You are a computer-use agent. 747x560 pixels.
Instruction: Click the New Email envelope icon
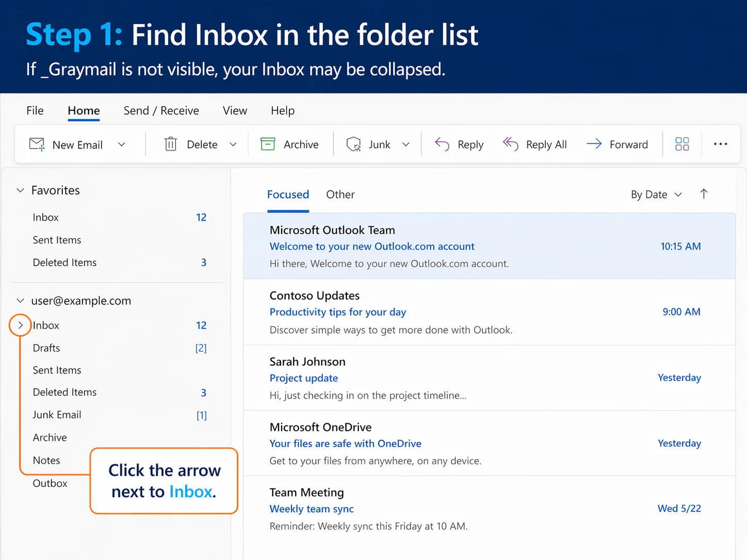click(37, 144)
